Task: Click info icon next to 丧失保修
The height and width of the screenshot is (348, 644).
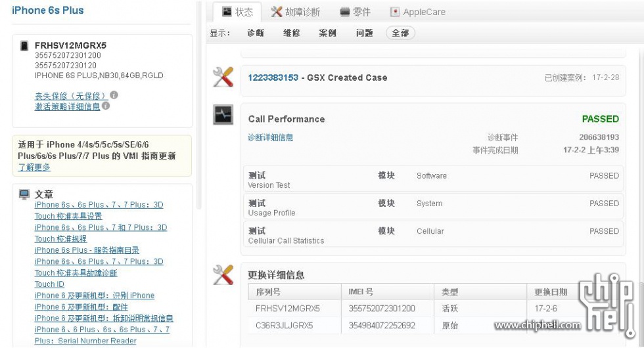Action: (x=114, y=95)
